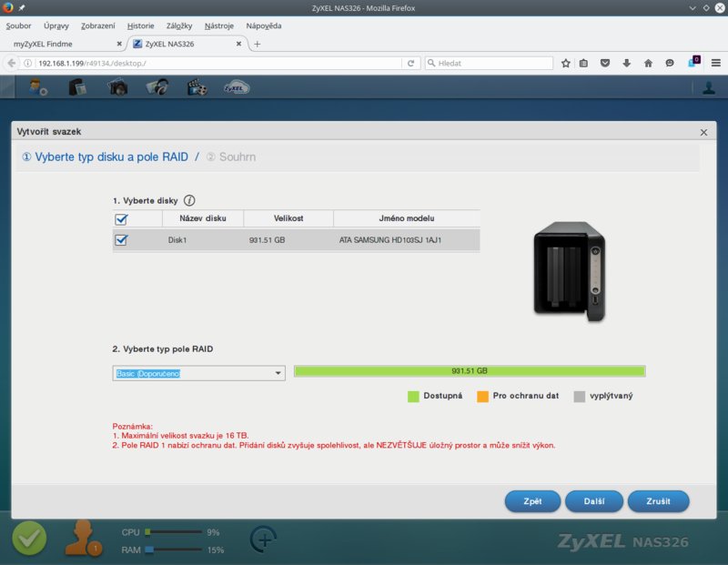
Task: Open a new tab with the plus button
Action: pyautogui.click(x=258, y=44)
